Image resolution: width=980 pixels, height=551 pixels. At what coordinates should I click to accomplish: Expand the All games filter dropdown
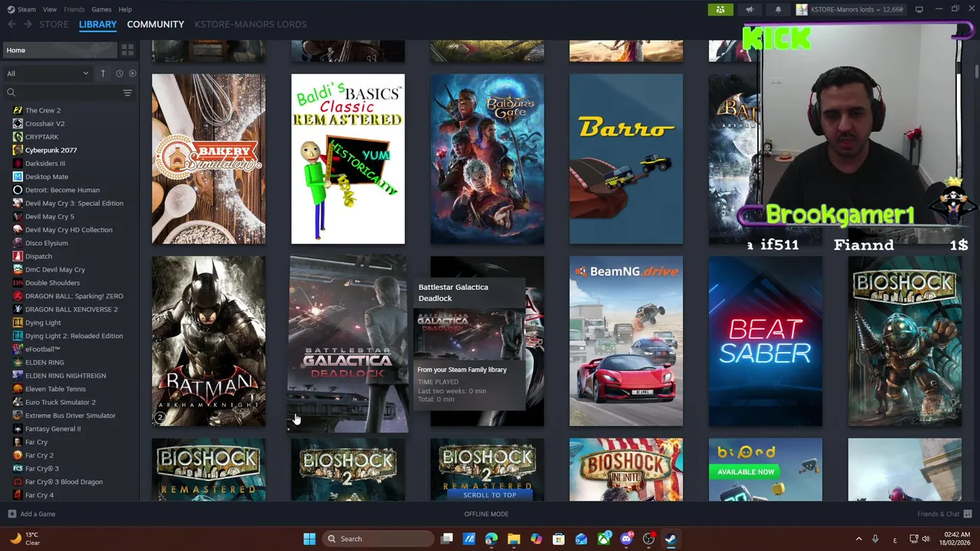47,73
